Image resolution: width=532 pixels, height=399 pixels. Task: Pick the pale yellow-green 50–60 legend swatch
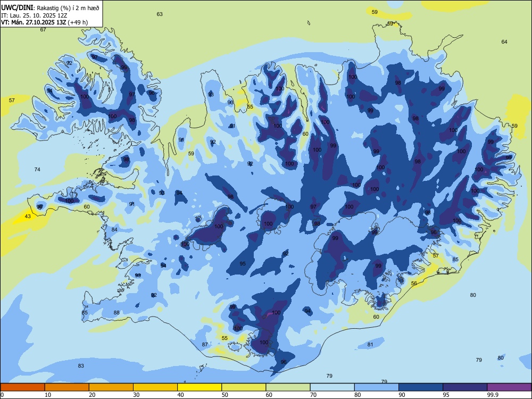pos(244,387)
